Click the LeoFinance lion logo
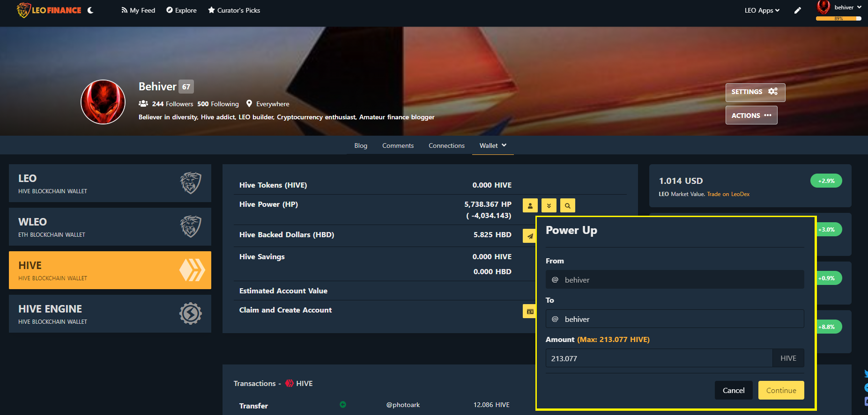Image resolution: width=868 pixels, height=415 pixels. pos(49,10)
